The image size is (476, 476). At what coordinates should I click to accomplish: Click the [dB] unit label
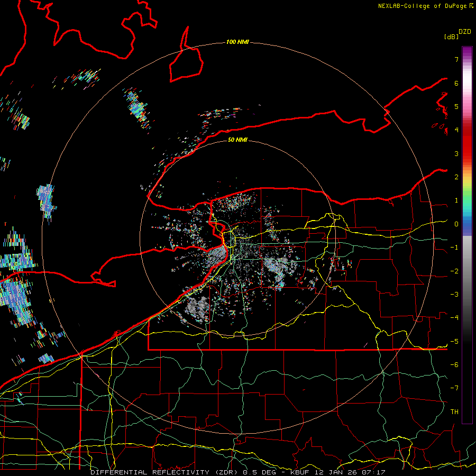coord(452,36)
